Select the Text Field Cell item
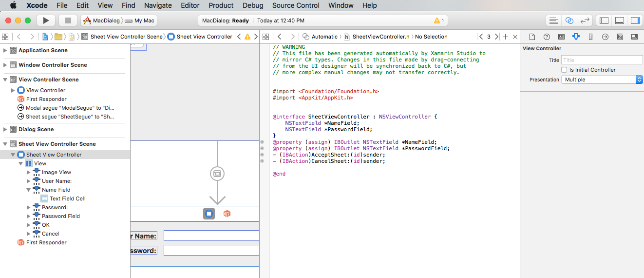The width and height of the screenshot is (644, 278). (67, 199)
